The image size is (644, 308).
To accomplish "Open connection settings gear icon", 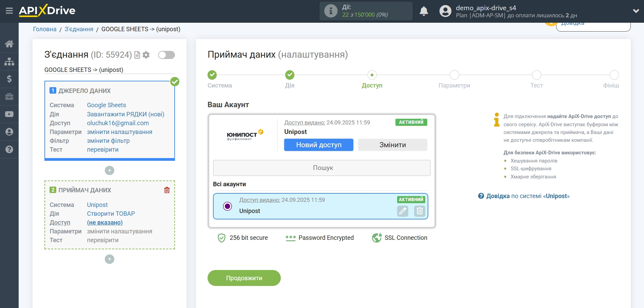I will click(146, 55).
